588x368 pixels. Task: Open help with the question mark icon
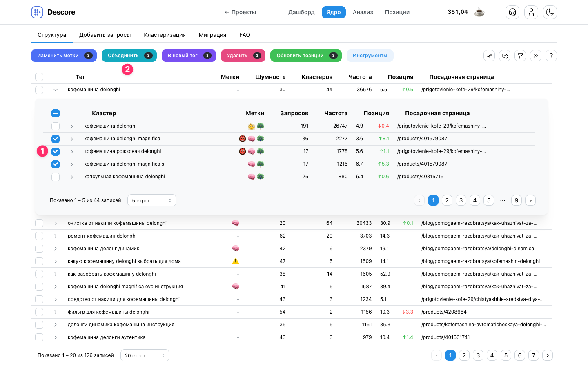pyautogui.click(x=551, y=56)
